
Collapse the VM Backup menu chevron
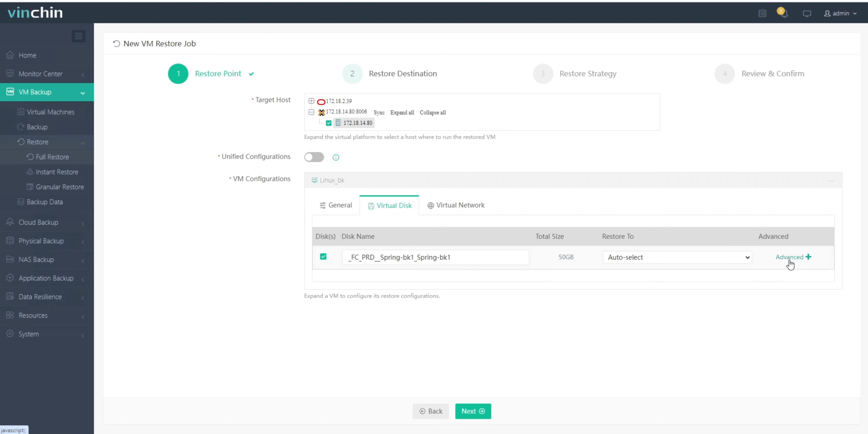[83, 93]
